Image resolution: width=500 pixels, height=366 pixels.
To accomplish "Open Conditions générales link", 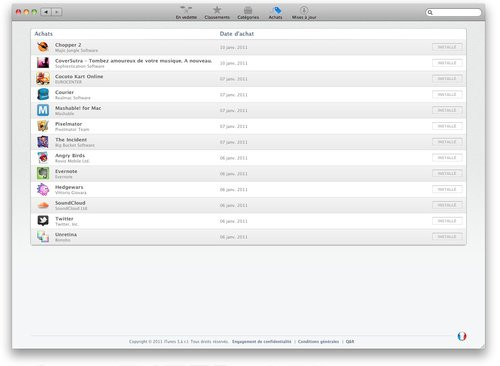I will tap(318, 341).
